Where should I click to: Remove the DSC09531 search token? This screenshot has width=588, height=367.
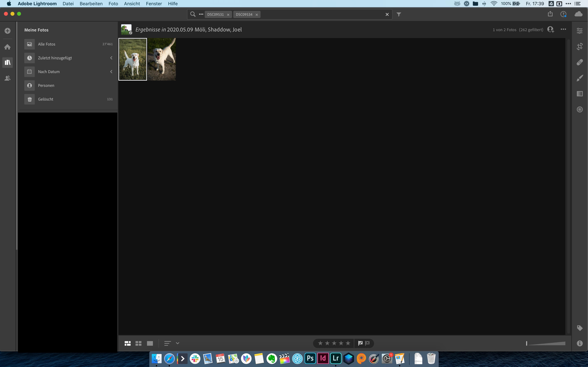pos(228,15)
